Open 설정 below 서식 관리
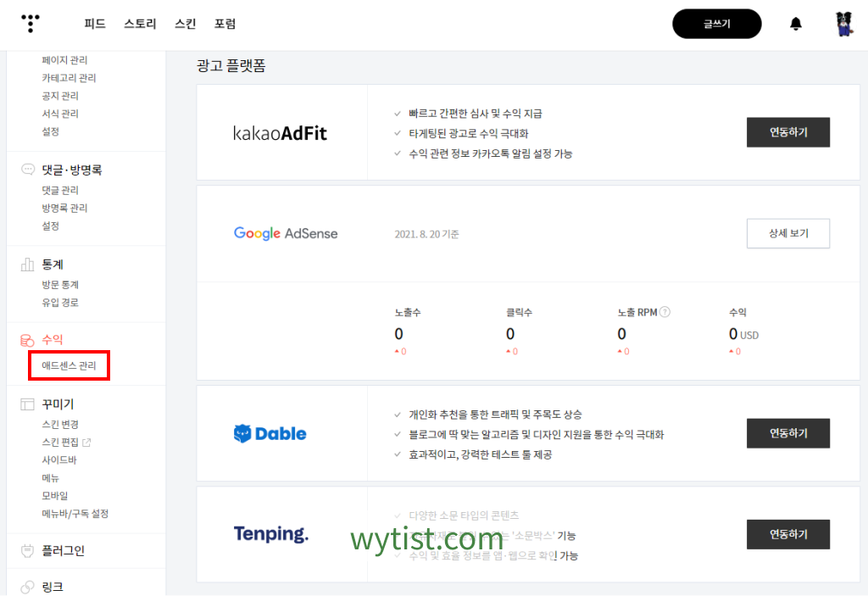 tap(50, 131)
